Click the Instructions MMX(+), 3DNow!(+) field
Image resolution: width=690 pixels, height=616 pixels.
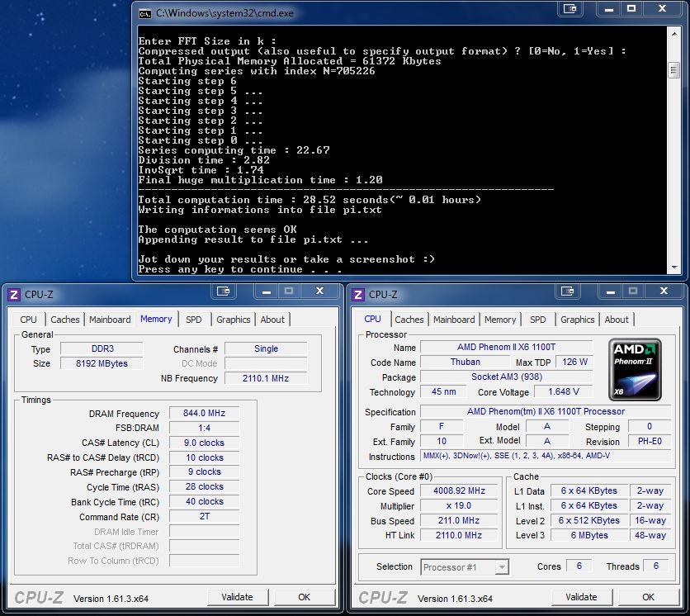pos(546,456)
